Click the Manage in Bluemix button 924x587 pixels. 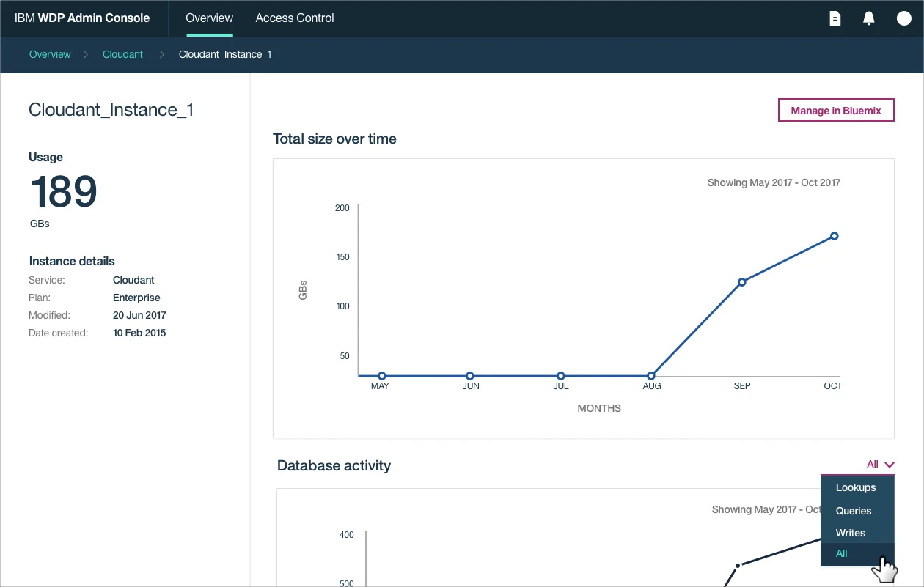836,111
